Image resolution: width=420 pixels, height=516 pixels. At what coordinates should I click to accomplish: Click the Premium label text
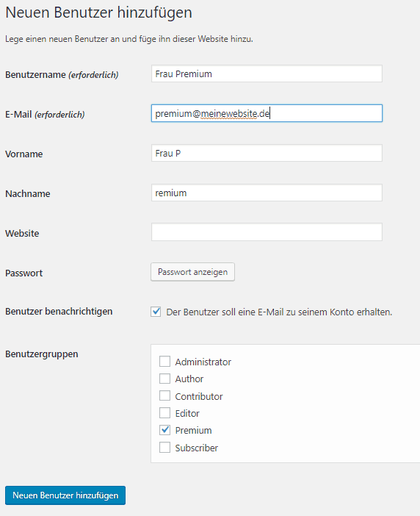click(193, 431)
